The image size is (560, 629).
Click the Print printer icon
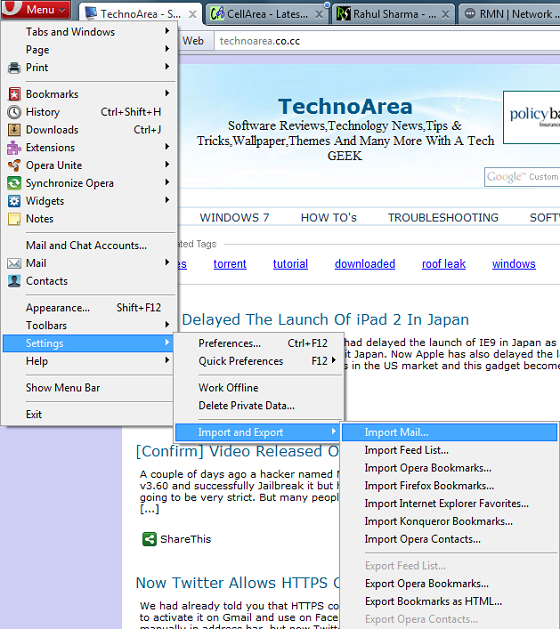point(14,67)
